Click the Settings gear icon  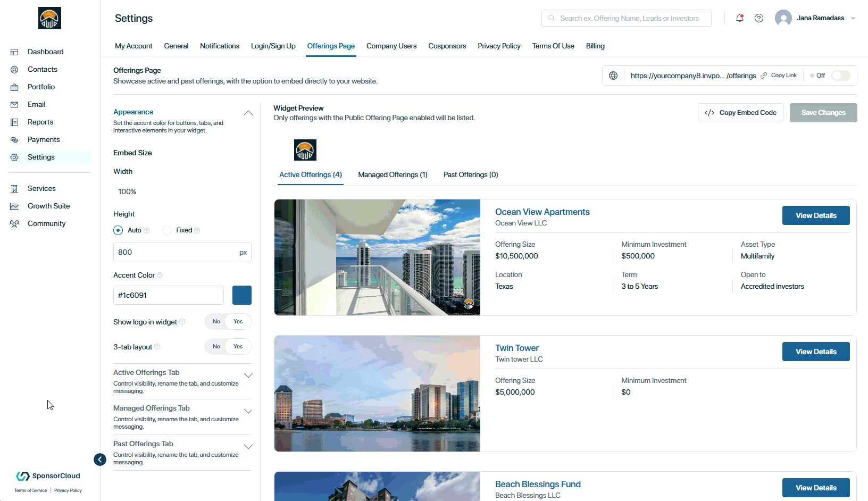[x=14, y=157]
